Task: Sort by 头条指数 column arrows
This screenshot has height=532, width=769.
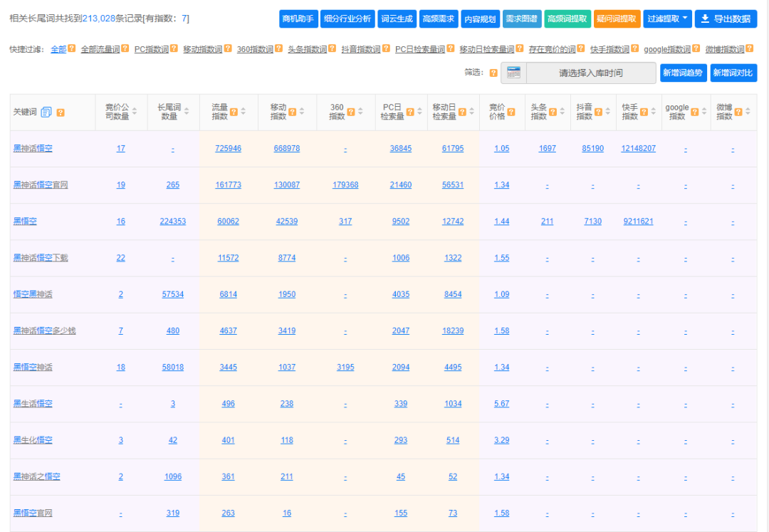Action: coord(562,112)
